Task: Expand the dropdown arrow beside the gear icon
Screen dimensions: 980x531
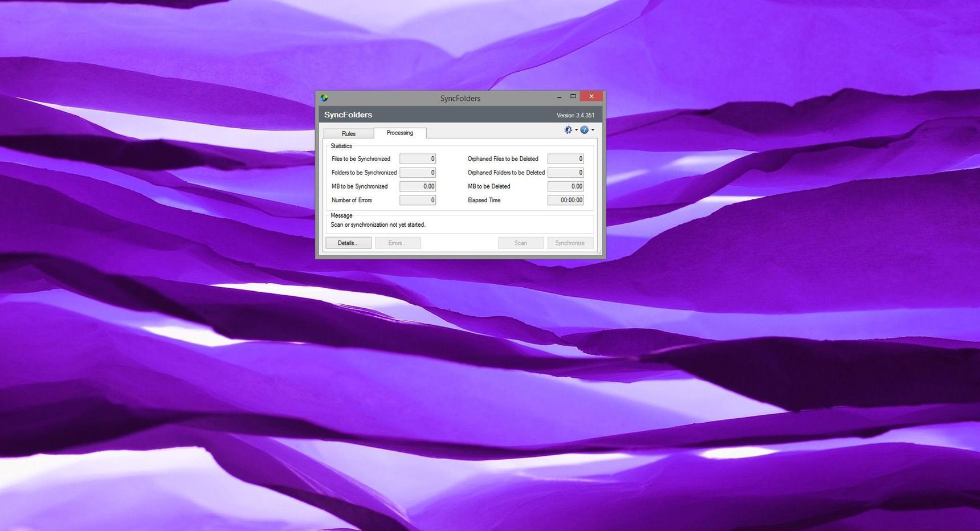Action: 576,130
